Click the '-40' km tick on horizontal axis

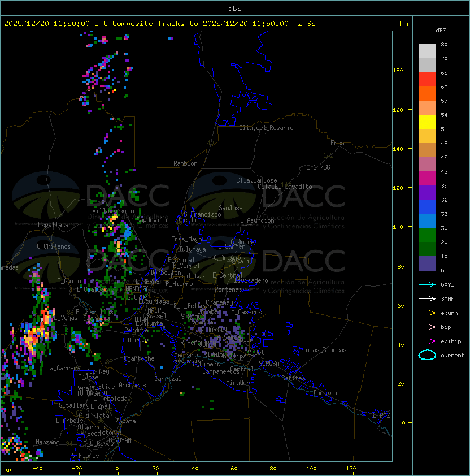[37, 468]
